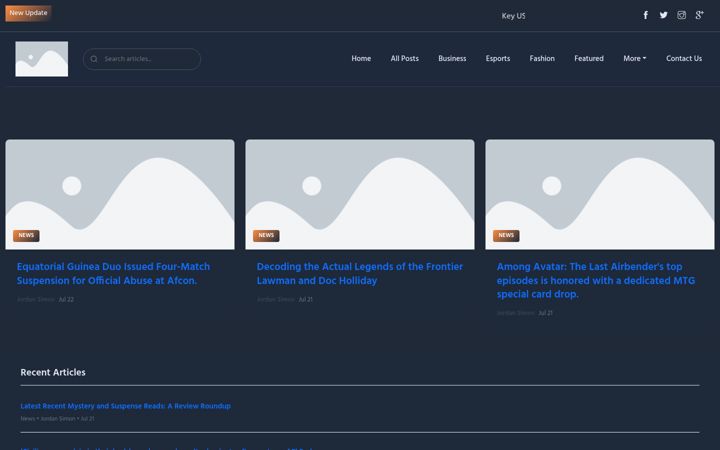Screen dimensions: 720x450
Task: Click the search magnifier icon
Action: click(94, 59)
